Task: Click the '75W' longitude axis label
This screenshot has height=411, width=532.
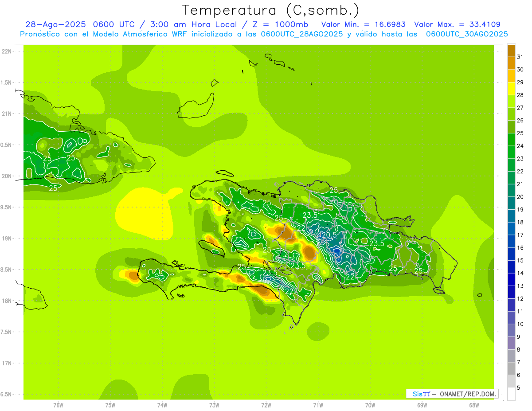Action: coord(110,405)
